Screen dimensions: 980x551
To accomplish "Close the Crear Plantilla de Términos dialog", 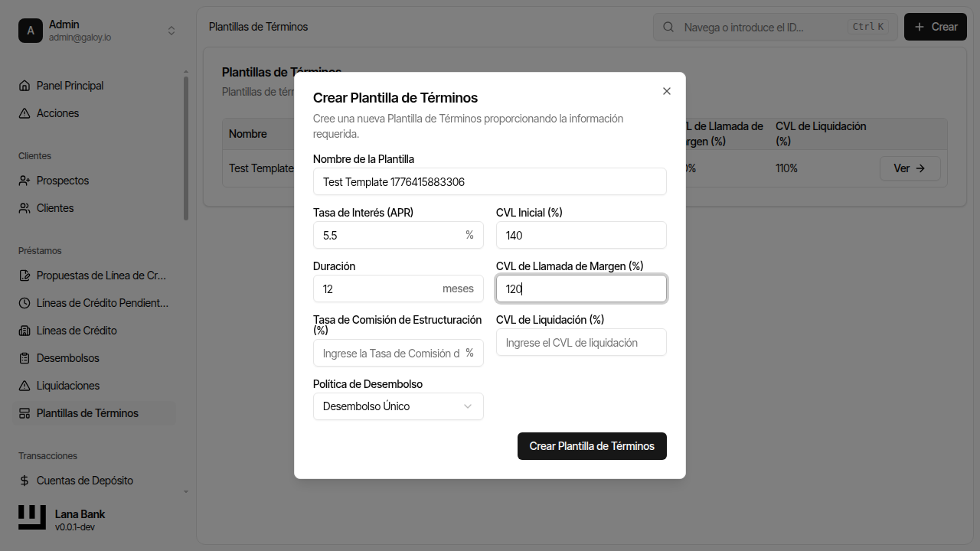I will (x=666, y=91).
